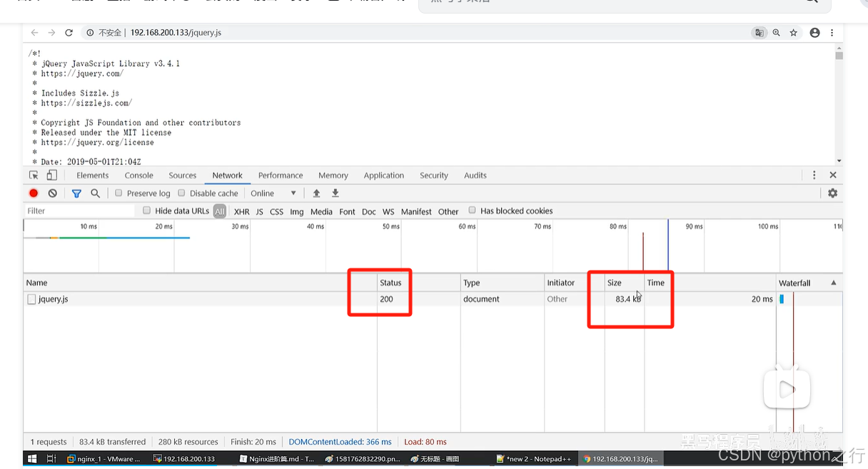Image resolution: width=868 pixels, height=469 pixels.
Task: Click the browser forward arrow
Action: point(51,33)
